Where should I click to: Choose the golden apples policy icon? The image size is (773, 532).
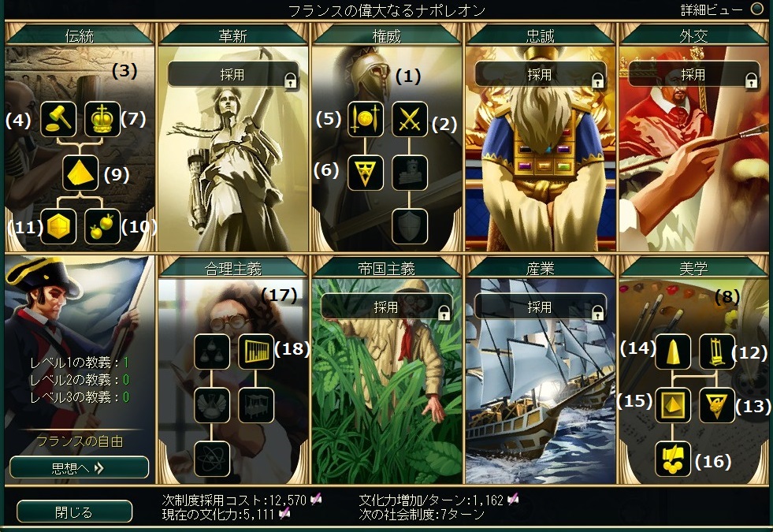[102, 226]
